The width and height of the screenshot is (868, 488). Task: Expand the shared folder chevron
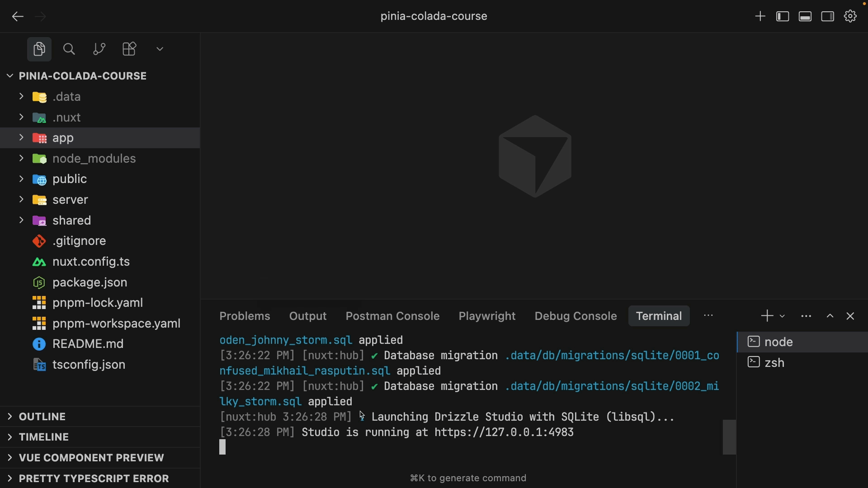[21, 220]
